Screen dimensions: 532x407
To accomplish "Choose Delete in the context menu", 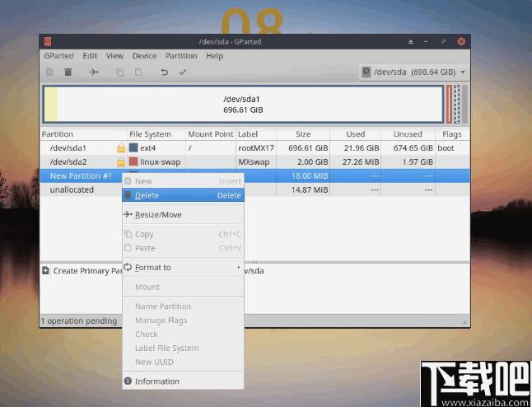I will (x=183, y=195).
